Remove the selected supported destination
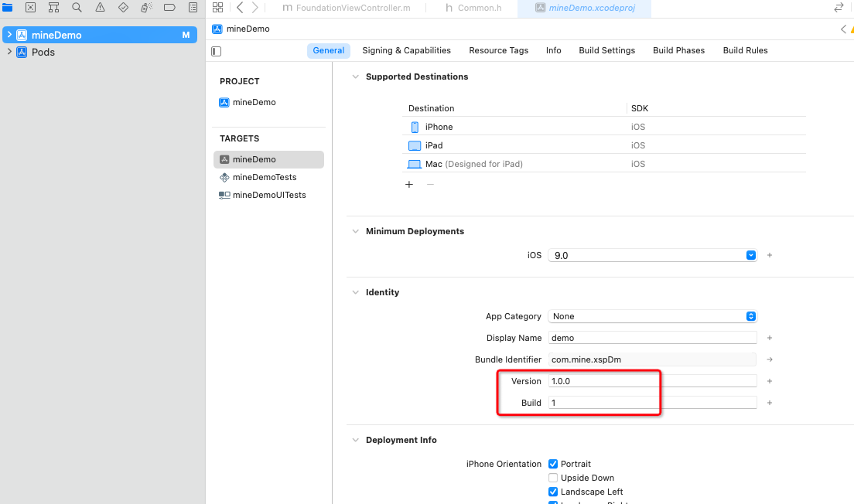 point(430,185)
